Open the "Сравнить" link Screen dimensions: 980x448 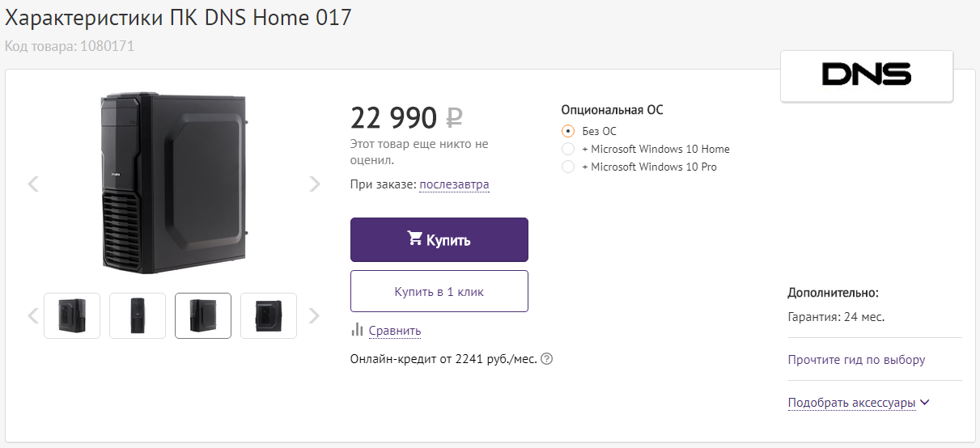395,331
